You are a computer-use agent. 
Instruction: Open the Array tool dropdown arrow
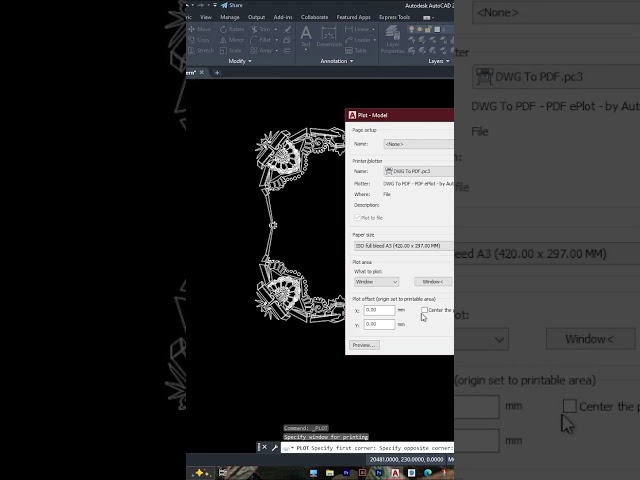[x=277, y=51]
